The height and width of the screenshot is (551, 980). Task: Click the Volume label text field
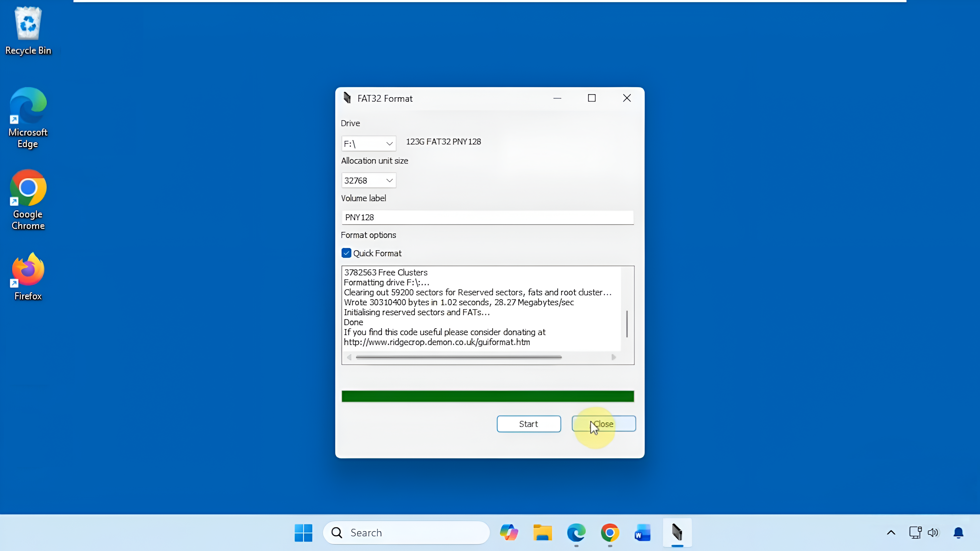[x=487, y=218]
